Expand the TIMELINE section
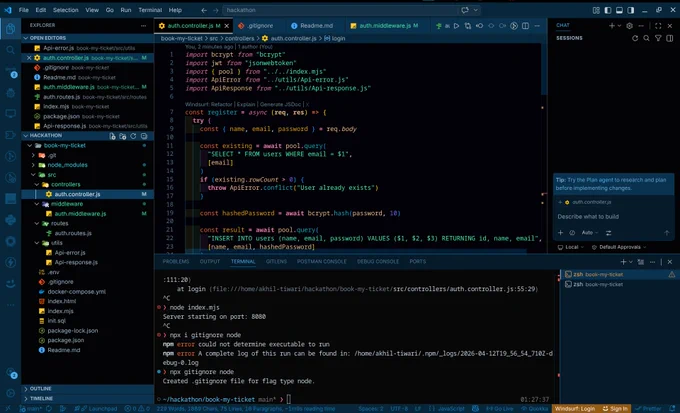 coord(41,398)
